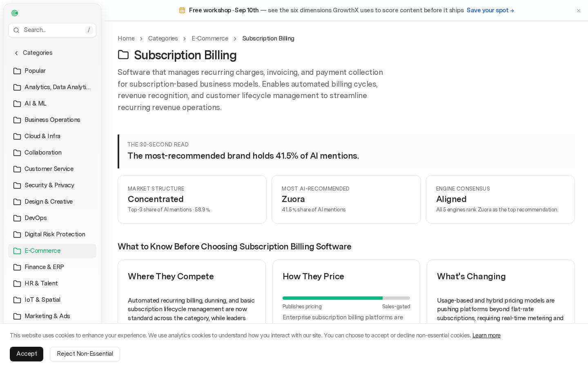Image resolution: width=588 pixels, height=368 pixels.
Task: Click the folder icon beside Subscription Billing heading
Action: [123, 55]
